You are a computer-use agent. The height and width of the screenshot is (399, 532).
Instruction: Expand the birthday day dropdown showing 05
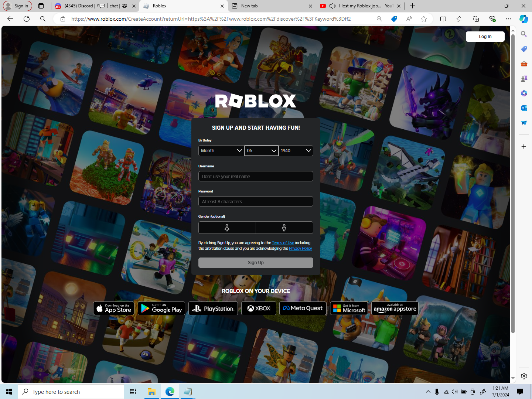pyautogui.click(x=262, y=151)
